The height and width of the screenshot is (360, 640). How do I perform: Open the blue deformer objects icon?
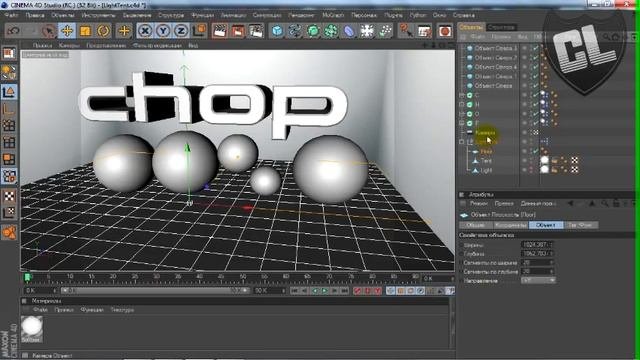[349, 31]
